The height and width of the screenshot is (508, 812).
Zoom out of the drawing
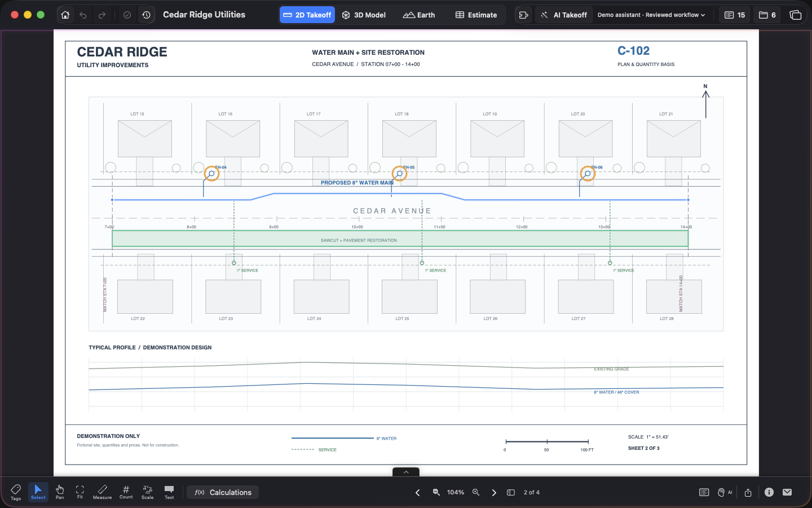coord(436,493)
